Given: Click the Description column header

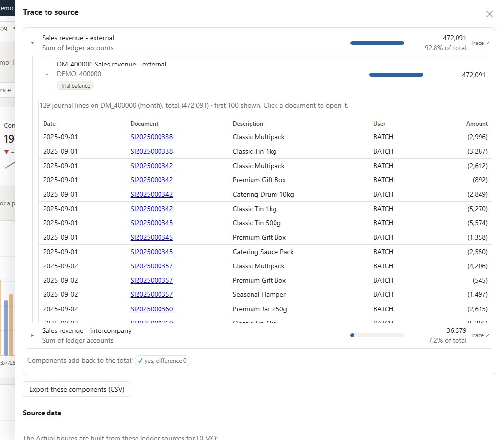Looking at the screenshot, I should (248, 124).
